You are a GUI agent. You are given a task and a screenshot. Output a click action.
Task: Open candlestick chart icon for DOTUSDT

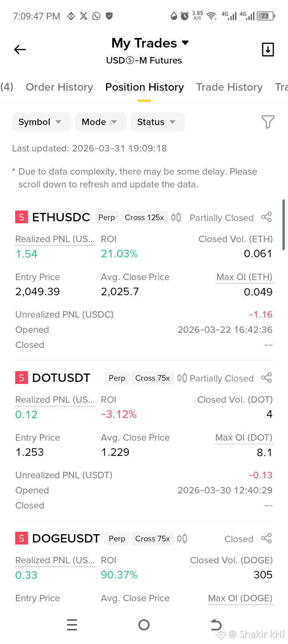tap(182, 378)
